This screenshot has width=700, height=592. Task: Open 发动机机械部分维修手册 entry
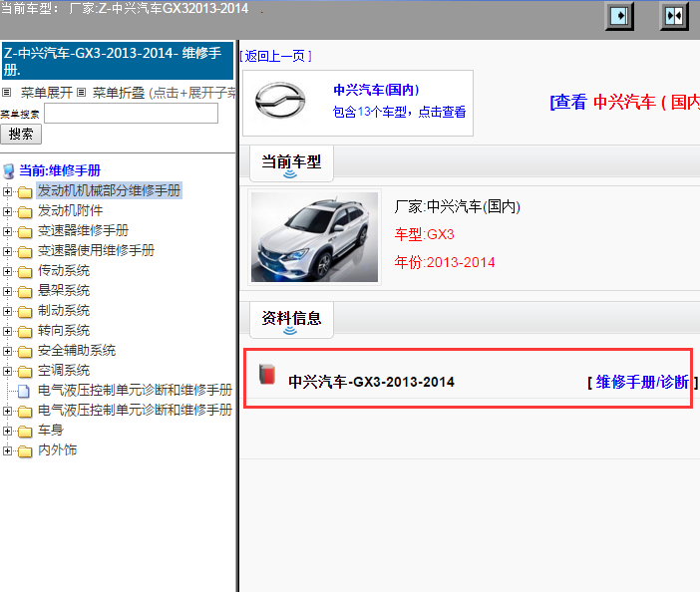point(109,191)
